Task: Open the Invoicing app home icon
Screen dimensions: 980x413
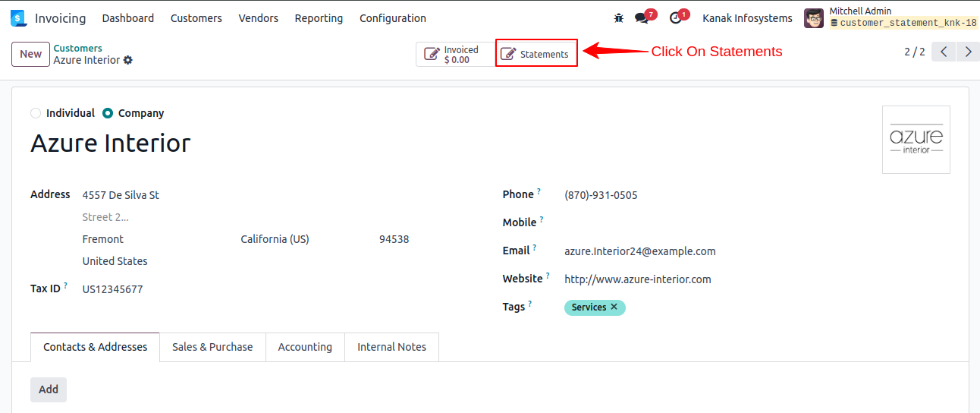Action: tap(18, 18)
